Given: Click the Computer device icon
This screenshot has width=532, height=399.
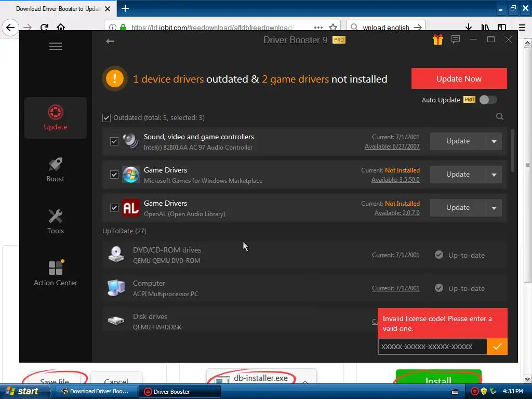Looking at the screenshot, I should point(116,288).
